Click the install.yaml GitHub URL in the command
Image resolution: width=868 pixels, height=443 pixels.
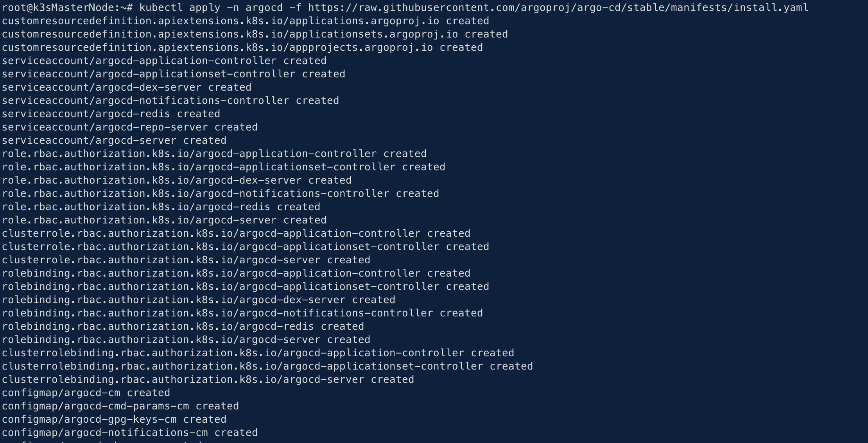(x=558, y=7)
